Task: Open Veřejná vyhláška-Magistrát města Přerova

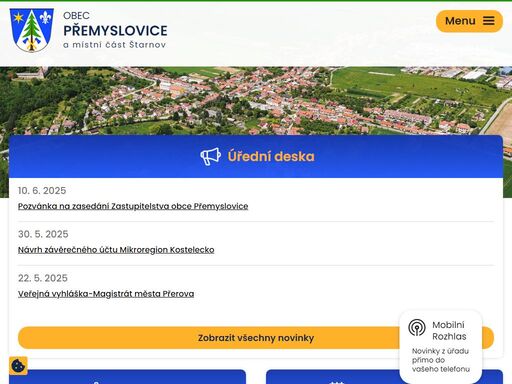Action: pos(106,294)
